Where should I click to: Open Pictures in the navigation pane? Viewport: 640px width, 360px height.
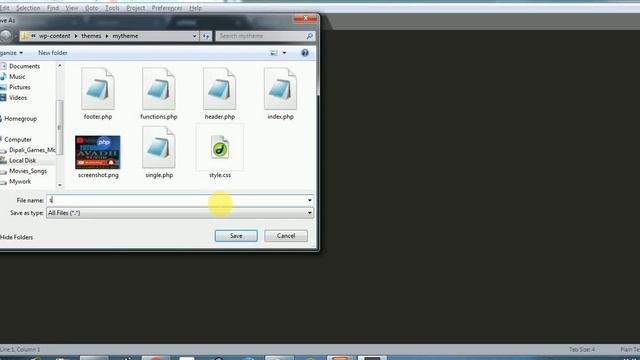coord(20,87)
